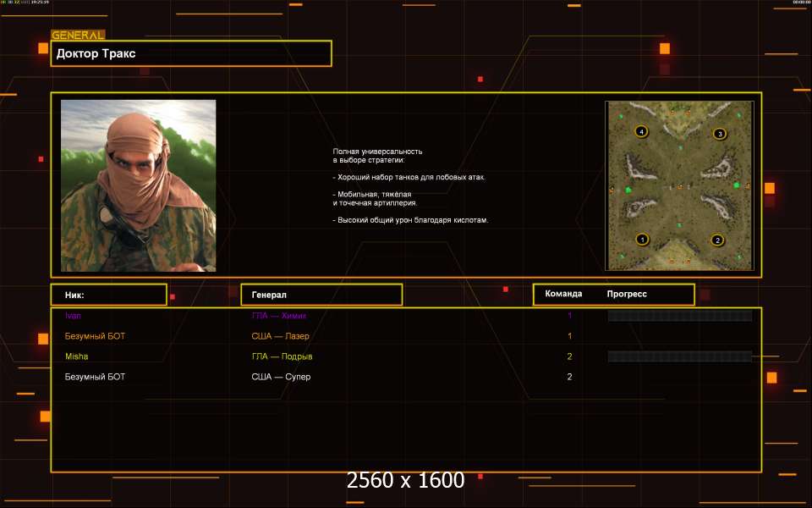Select player Misha in the list
This screenshot has width=812, height=508.
(x=76, y=356)
